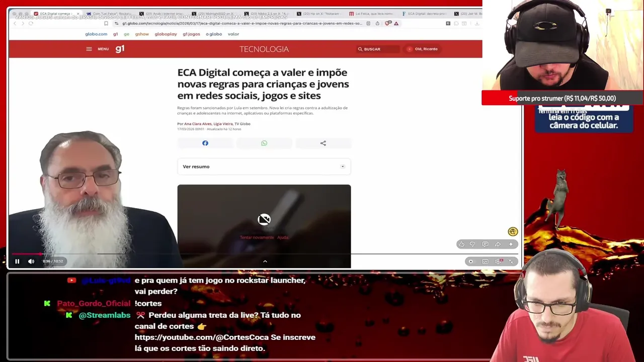Click the share icon in address bar

377,23
